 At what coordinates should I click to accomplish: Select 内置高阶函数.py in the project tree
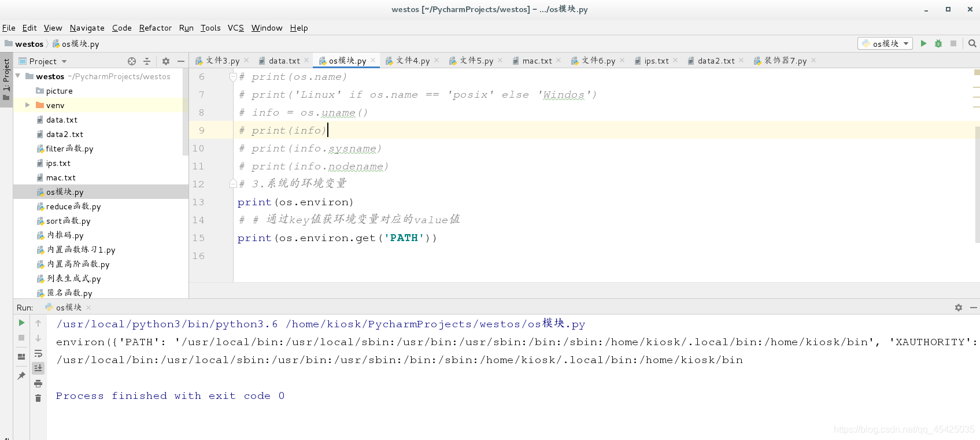tap(78, 264)
